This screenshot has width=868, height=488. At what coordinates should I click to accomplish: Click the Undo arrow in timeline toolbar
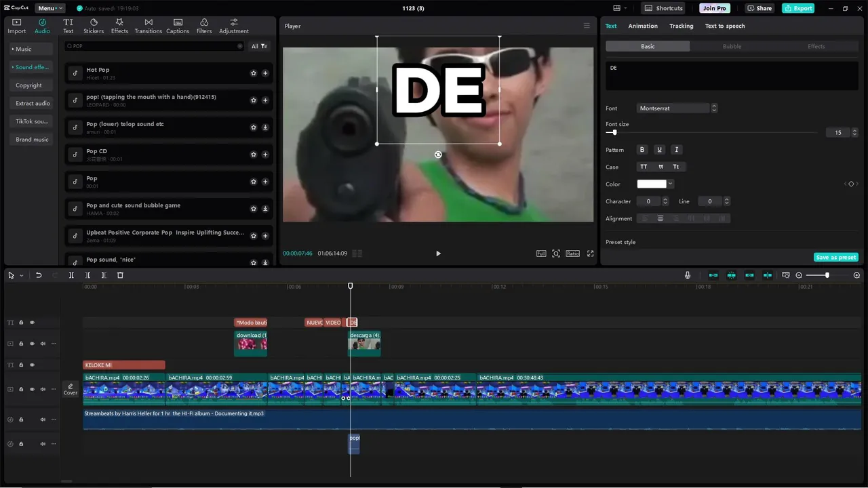pyautogui.click(x=39, y=275)
